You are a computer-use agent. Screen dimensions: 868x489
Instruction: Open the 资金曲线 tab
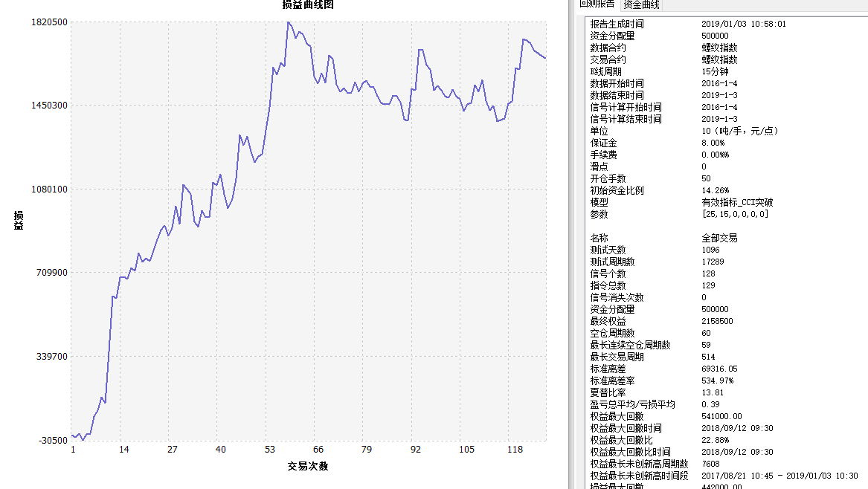641,4
